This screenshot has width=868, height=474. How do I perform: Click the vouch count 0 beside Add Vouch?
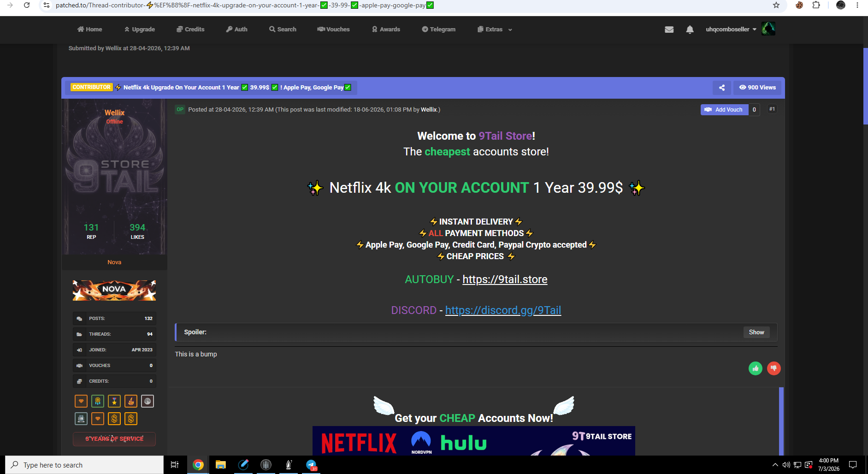pos(754,110)
